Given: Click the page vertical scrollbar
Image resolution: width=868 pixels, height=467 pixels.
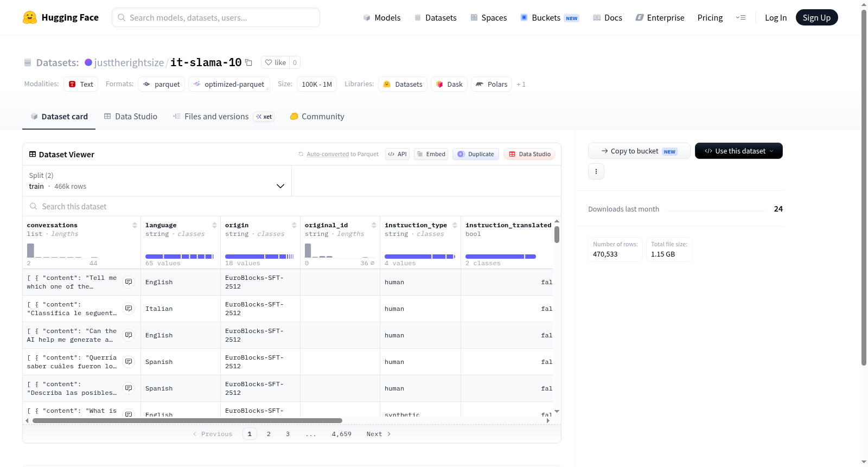Looking at the screenshot, I should [x=864, y=187].
